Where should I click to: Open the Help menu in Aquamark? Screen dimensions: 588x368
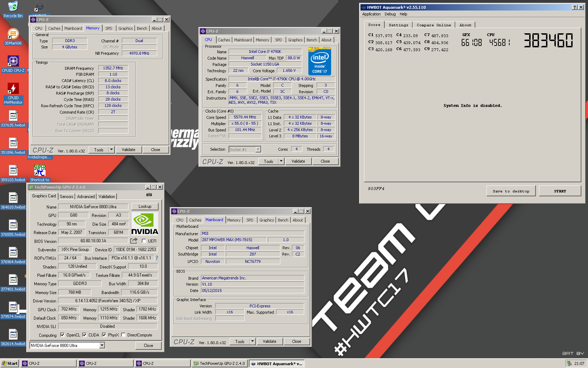(x=403, y=14)
